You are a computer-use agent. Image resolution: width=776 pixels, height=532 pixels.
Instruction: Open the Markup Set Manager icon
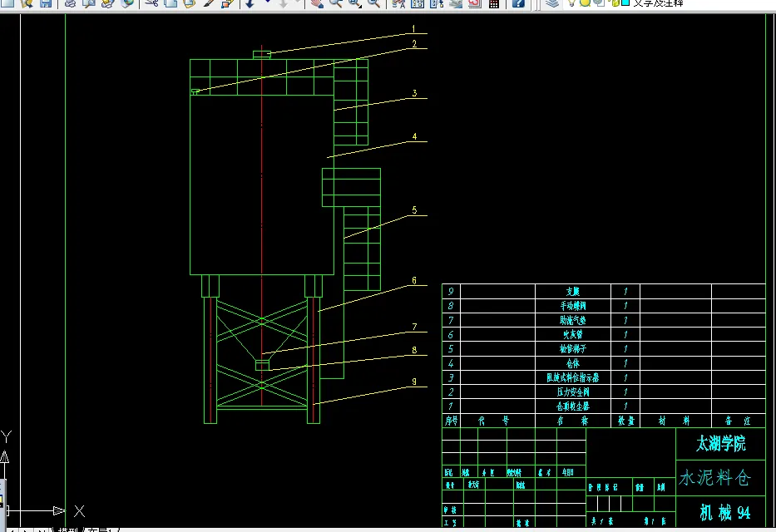[x=475, y=3]
